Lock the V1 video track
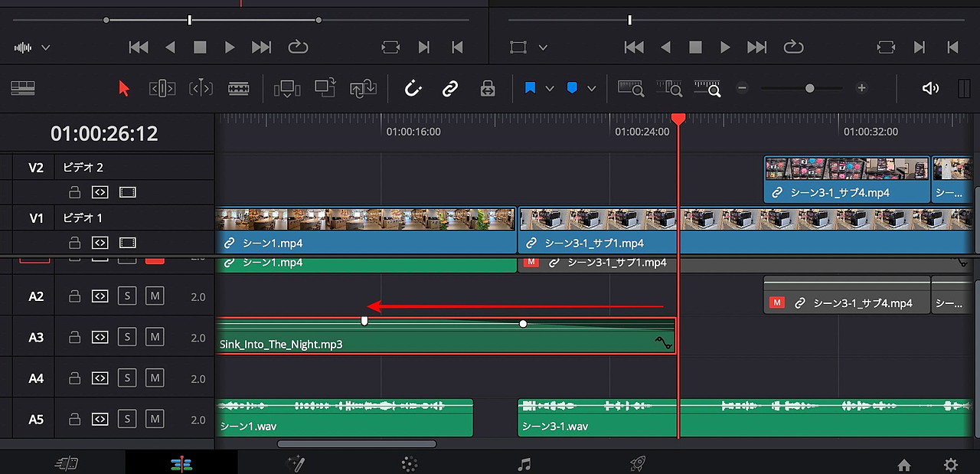 pyautogui.click(x=74, y=243)
